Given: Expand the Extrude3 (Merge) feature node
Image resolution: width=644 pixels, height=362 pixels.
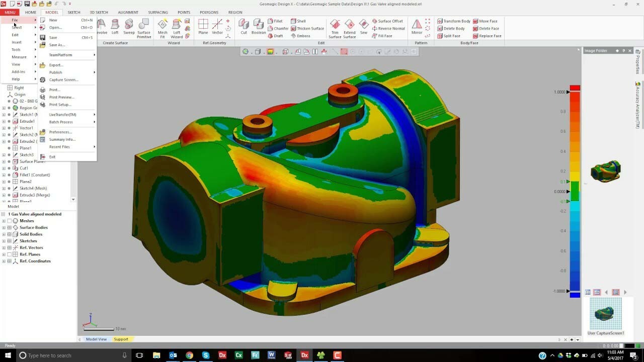Looking at the screenshot, I should coord(4,195).
